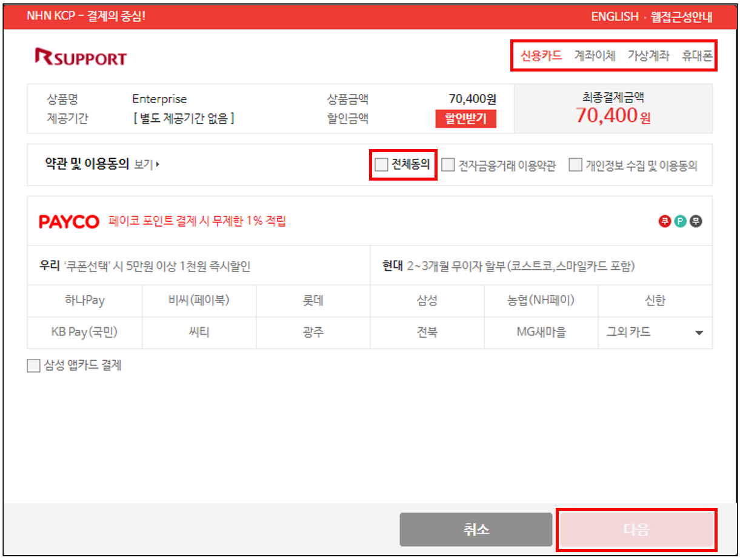Select the 우리 card coupon discount promotion
This screenshot has width=740, height=560.
point(199,266)
